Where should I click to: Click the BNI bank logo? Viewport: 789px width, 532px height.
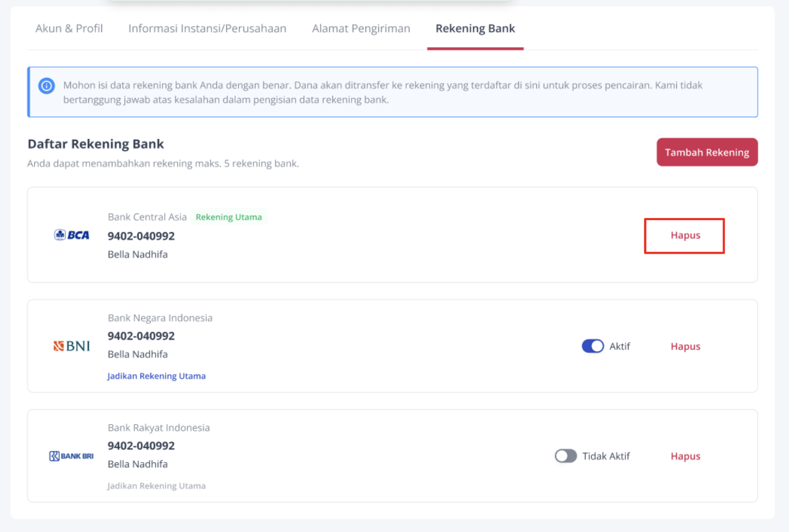[x=72, y=346]
